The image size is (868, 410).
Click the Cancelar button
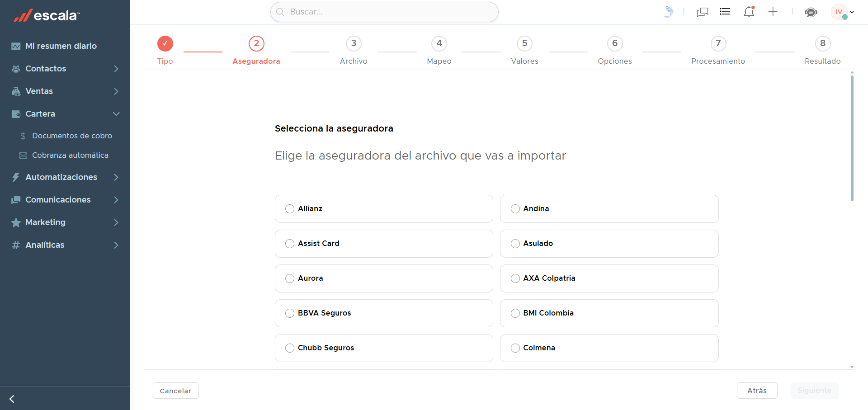(176, 391)
